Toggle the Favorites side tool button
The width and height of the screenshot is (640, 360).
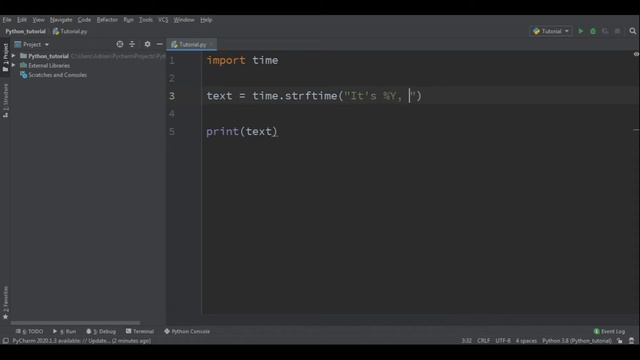[x=5, y=302]
